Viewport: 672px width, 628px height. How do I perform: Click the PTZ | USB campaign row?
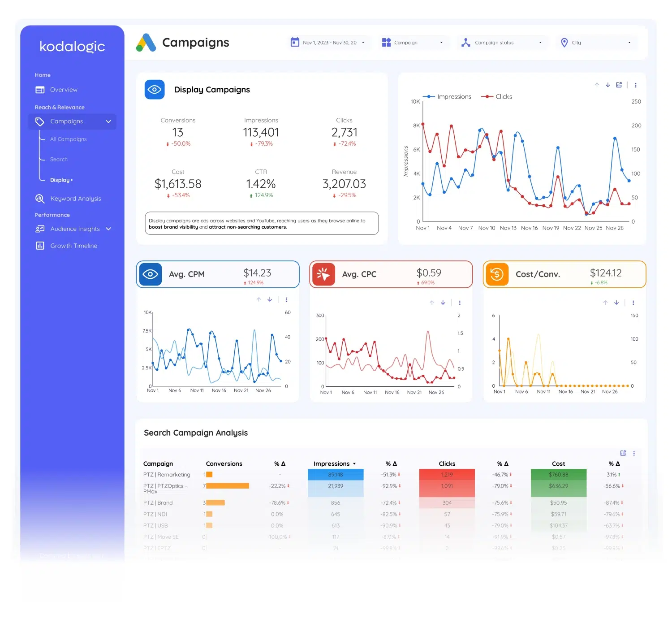[x=155, y=525]
